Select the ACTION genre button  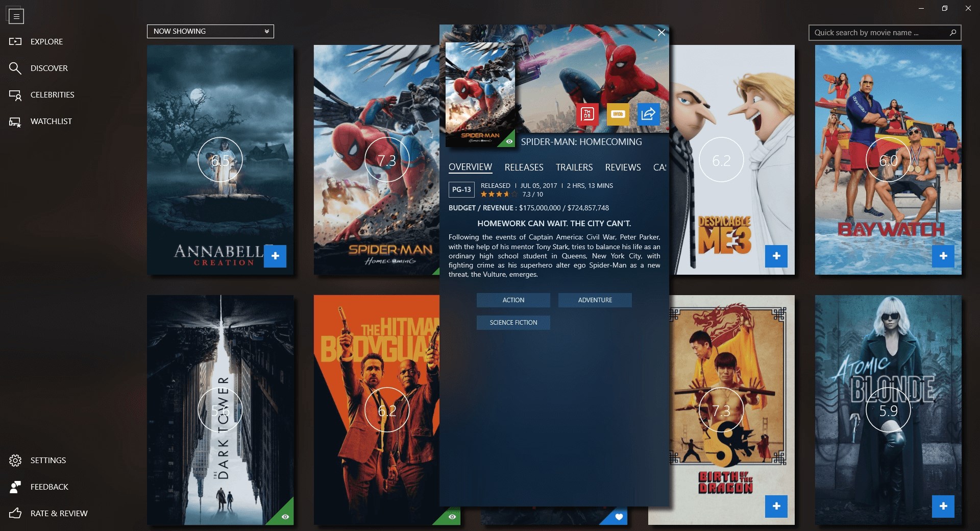[x=513, y=300]
